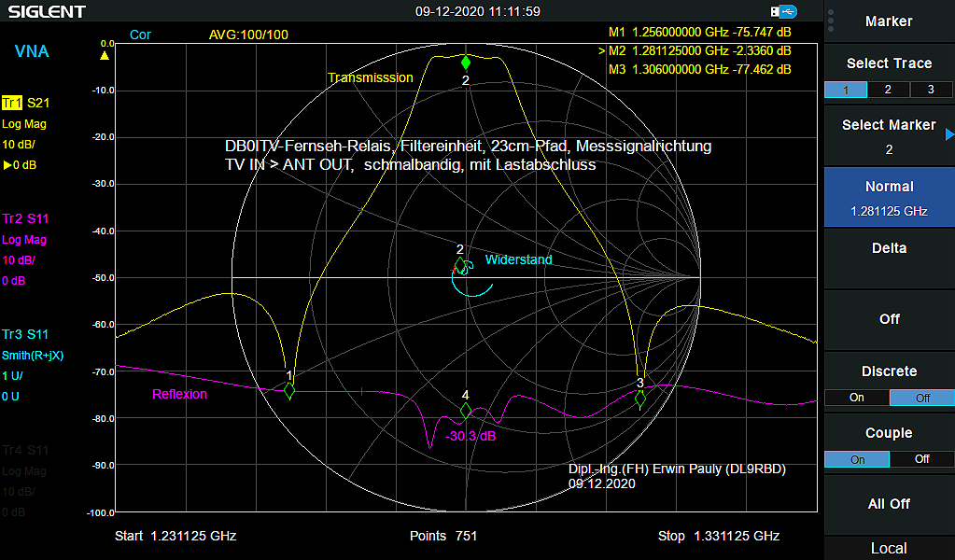The height and width of the screenshot is (560, 955).
Task: Turn all markers off with All Off
Action: tap(890, 504)
